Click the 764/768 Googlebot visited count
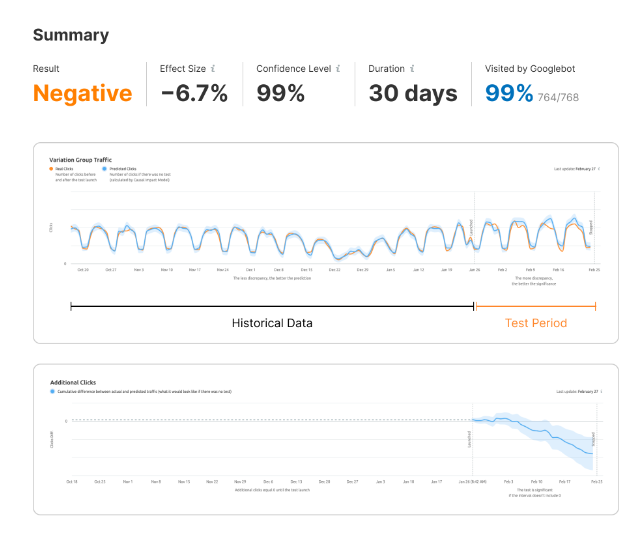The width and height of the screenshot is (643, 542). [x=559, y=98]
